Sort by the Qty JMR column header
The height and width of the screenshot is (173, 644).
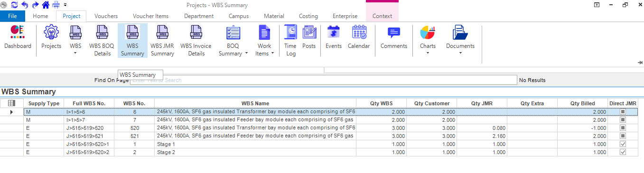click(482, 103)
